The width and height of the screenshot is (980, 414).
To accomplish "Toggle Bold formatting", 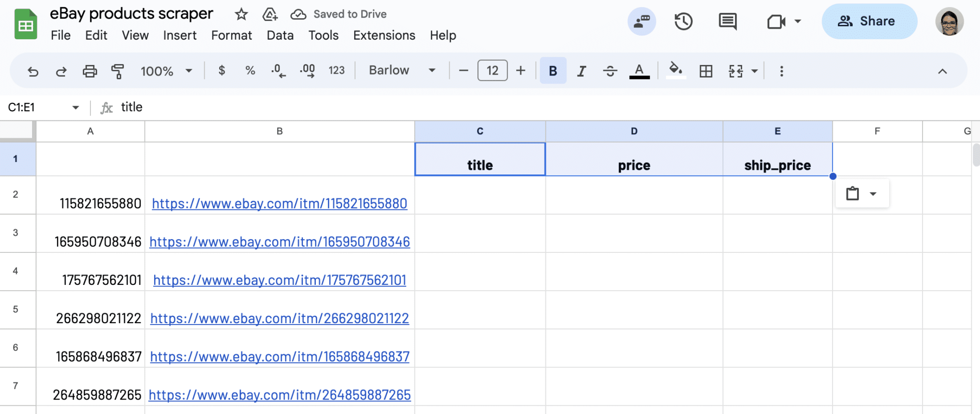I will tap(553, 71).
